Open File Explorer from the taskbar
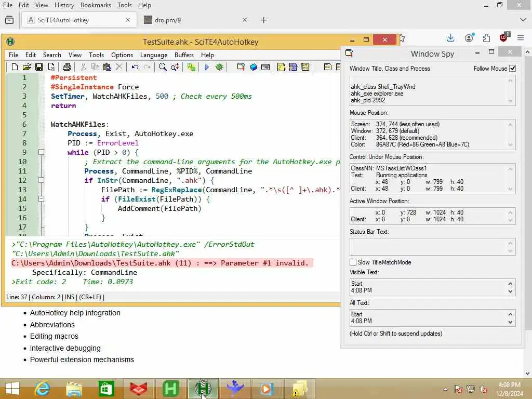The width and height of the screenshot is (532, 399). [x=74, y=389]
